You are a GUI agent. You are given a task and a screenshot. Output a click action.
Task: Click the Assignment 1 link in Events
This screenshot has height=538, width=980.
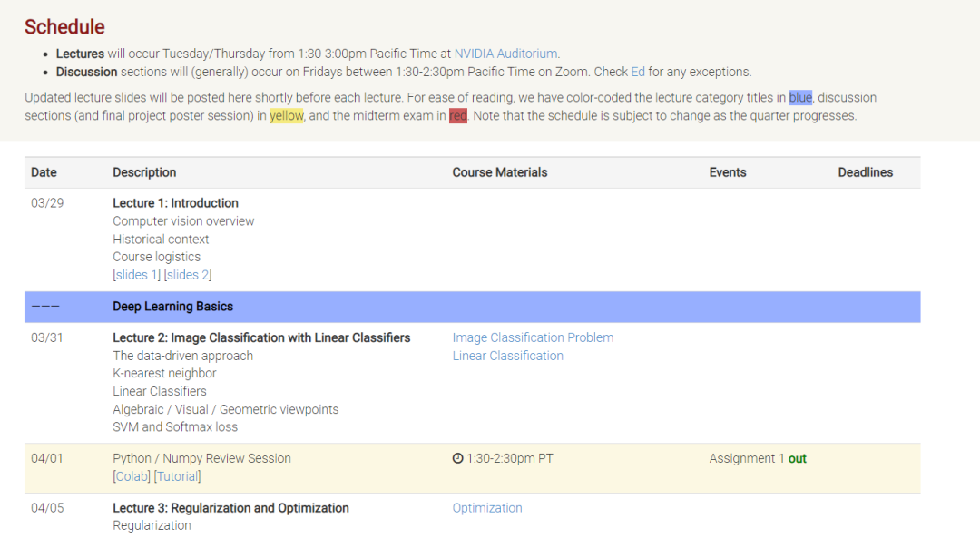(x=782, y=459)
